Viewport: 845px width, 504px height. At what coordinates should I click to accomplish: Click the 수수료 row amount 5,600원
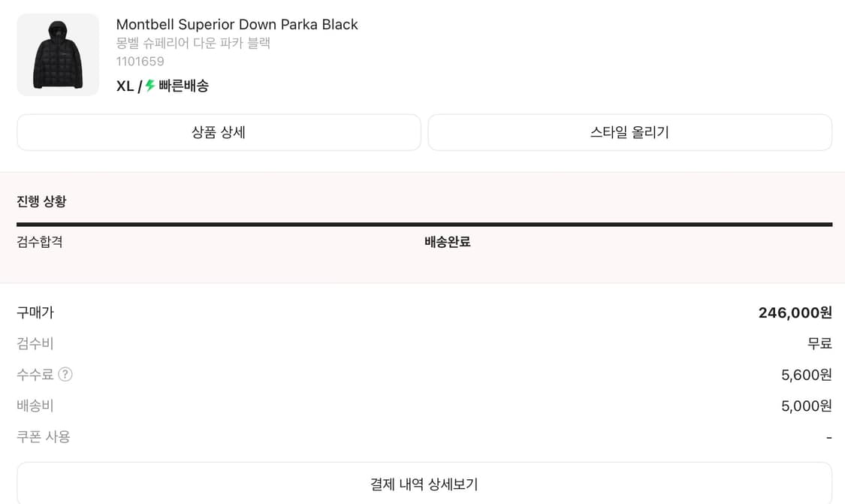805,375
